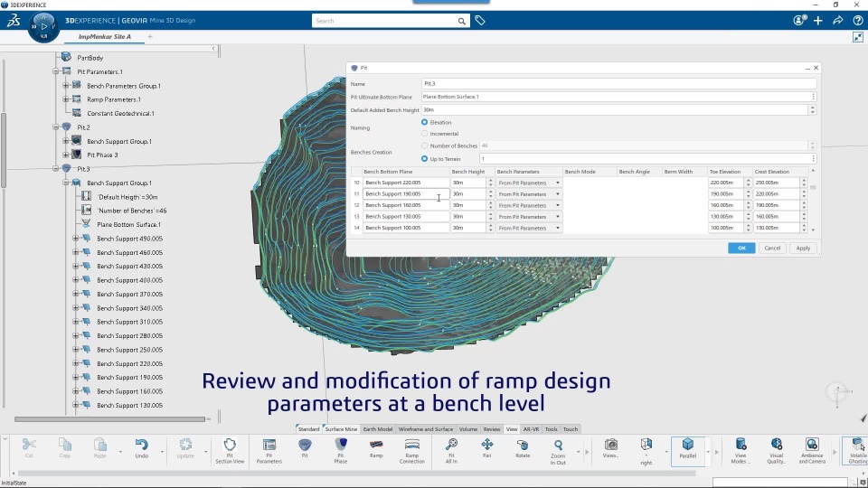Activate the Pan tool

(x=487, y=448)
